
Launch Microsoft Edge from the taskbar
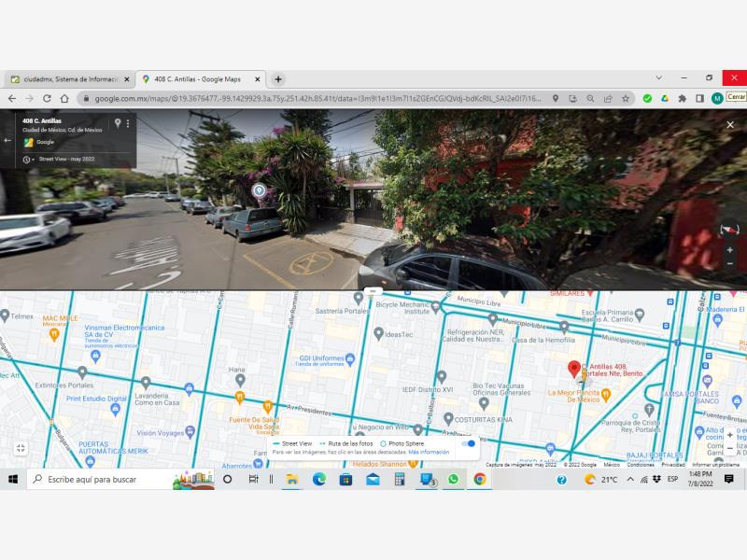click(318, 479)
